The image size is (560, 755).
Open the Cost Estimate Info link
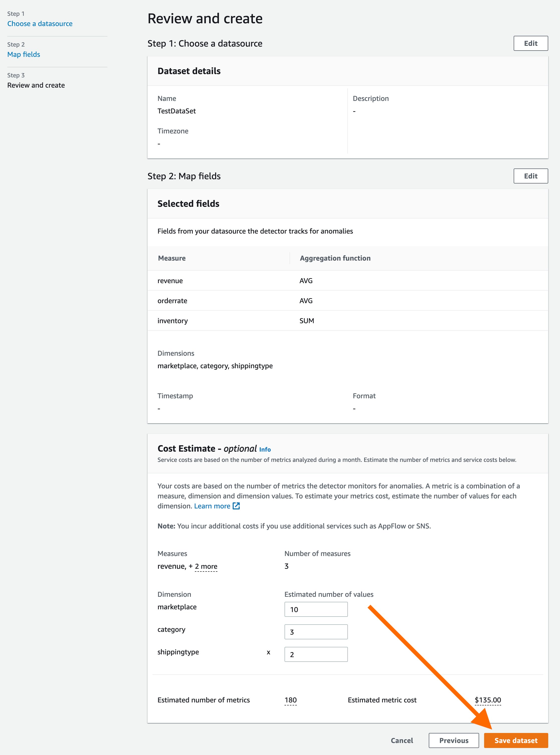[x=265, y=449]
